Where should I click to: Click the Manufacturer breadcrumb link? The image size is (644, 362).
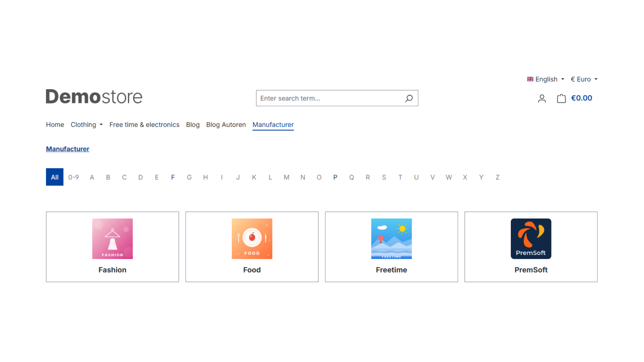click(67, 149)
